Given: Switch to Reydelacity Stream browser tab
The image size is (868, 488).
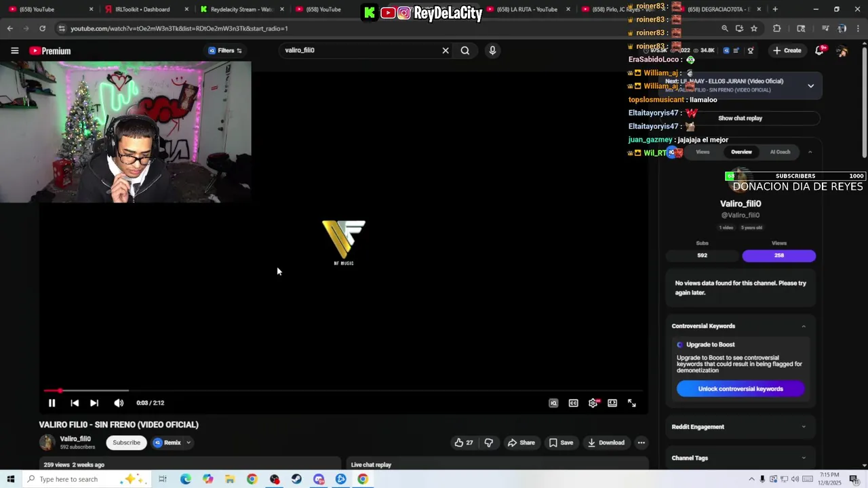Looking at the screenshot, I should [240, 9].
